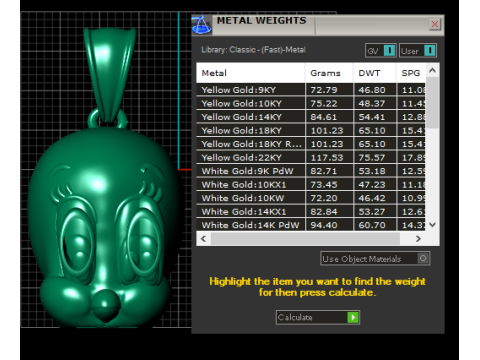Image resolution: width=480 pixels, height=360 pixels.
Task: Click the green Calculate play arrow
Action: 353,317
